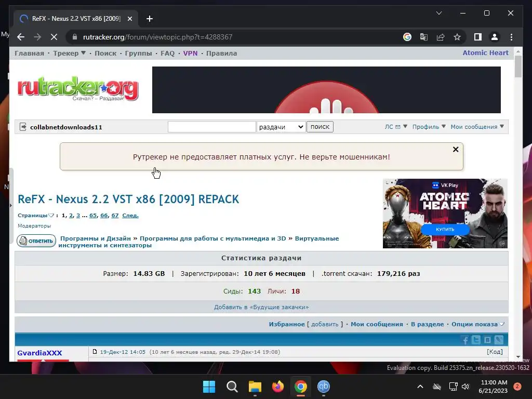Open the раздачи search scope dropdown

coord(281,127)
